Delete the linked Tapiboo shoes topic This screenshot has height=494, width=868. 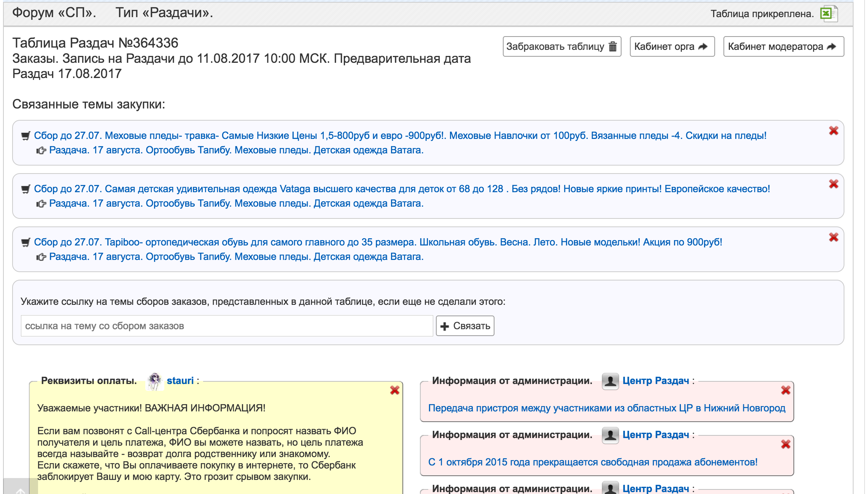[833, 237]
